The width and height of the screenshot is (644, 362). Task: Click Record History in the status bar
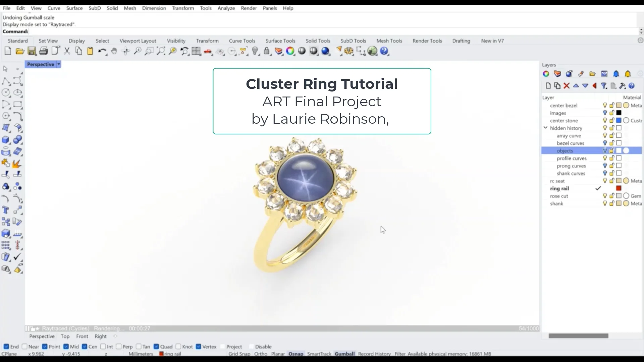pos(374,354)
